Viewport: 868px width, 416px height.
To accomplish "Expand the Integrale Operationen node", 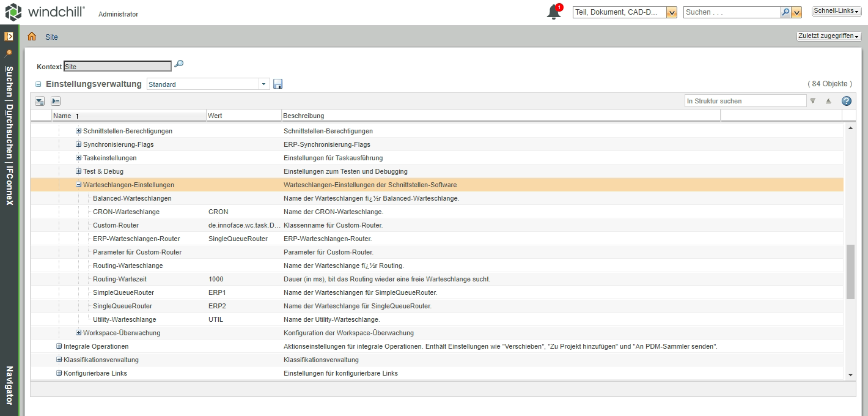I will point(59,346).
